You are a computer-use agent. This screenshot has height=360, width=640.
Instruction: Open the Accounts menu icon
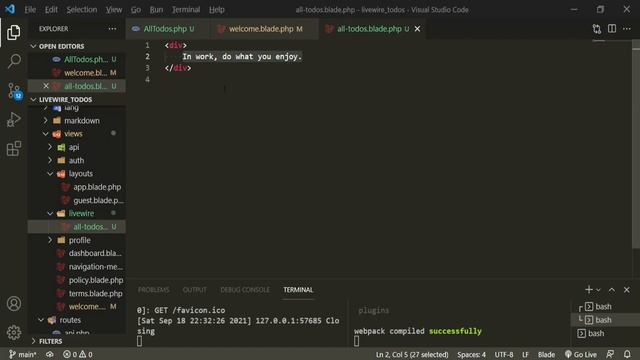(13, 304)
